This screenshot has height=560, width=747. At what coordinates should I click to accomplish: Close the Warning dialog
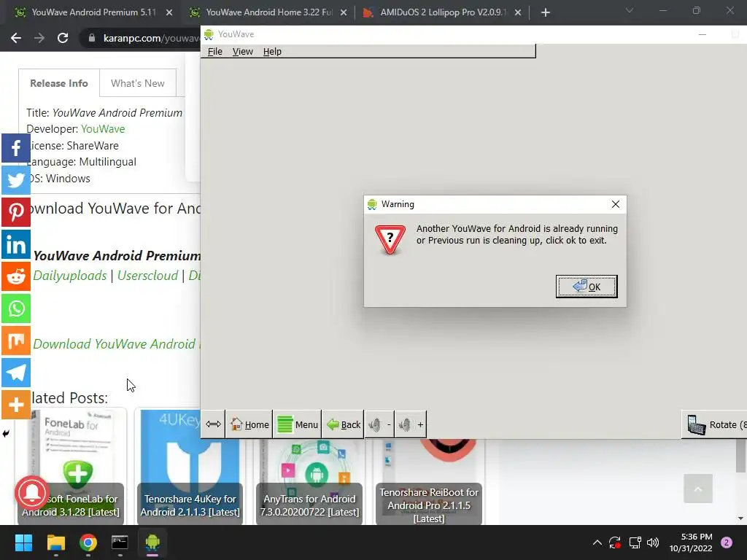pyautogui.click(x=616, y=204)
